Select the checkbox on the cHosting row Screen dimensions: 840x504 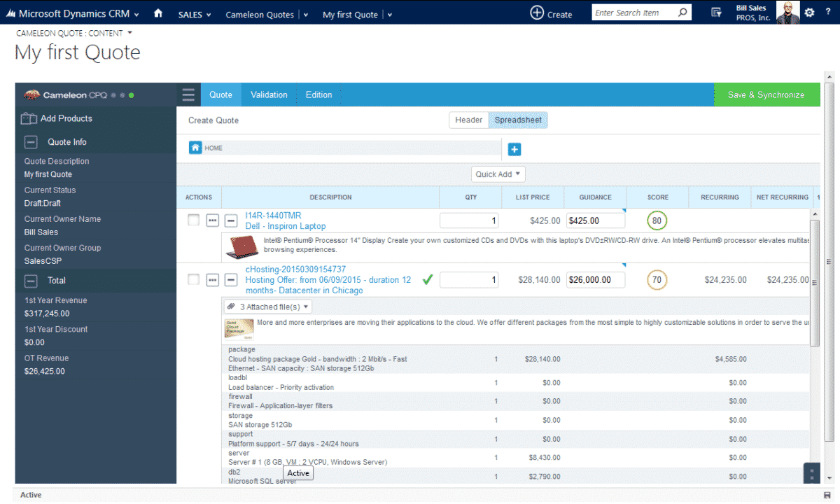pyautogui.click(x=194, y=279)
